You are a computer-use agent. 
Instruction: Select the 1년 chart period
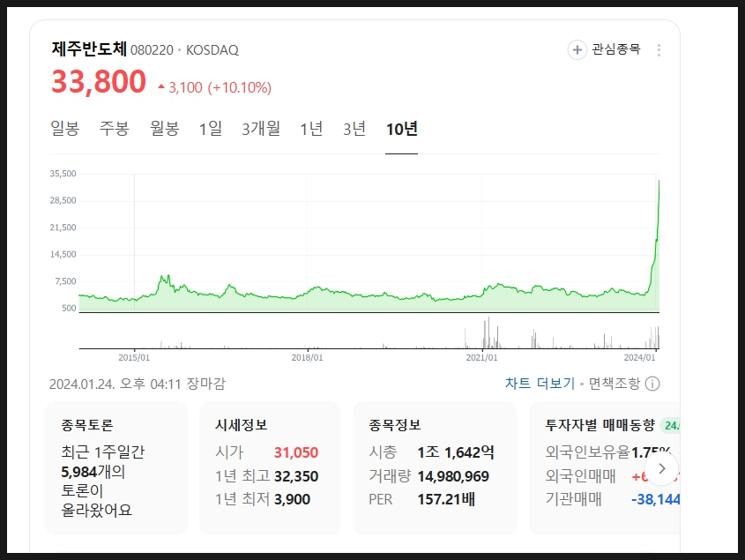pyautogui.click(x=312, y=129)
